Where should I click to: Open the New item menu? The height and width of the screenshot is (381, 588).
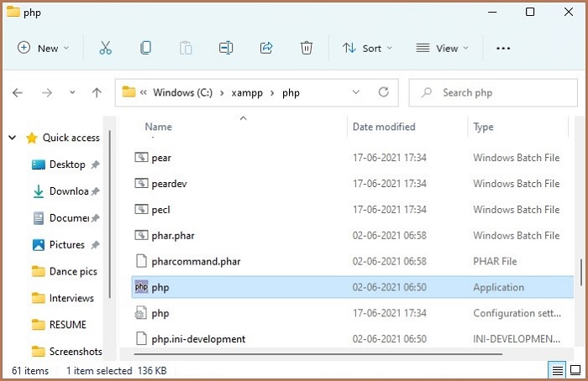click(43, 48)
